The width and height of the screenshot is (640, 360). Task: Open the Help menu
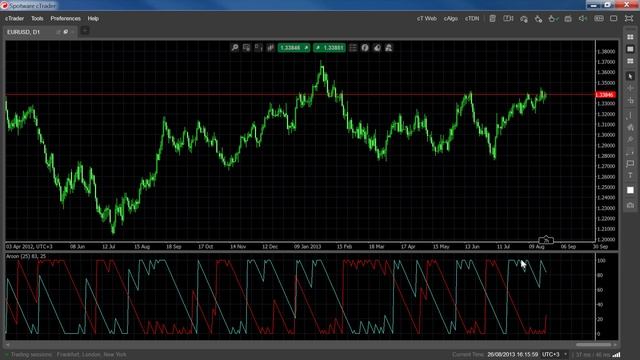point(93,18)
